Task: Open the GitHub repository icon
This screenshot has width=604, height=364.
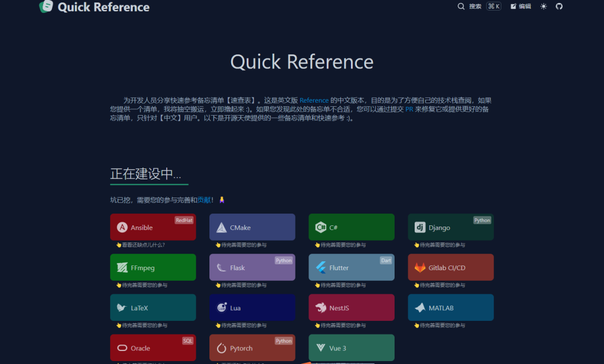Action: pyautogui.click(x=559, y=6)
